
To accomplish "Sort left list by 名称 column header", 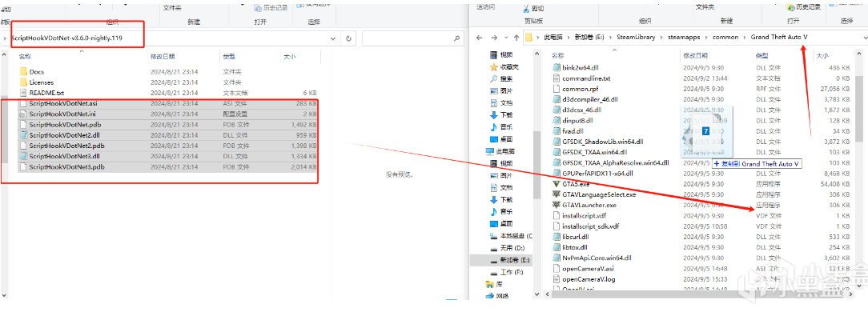I will (x=26, y=57).
